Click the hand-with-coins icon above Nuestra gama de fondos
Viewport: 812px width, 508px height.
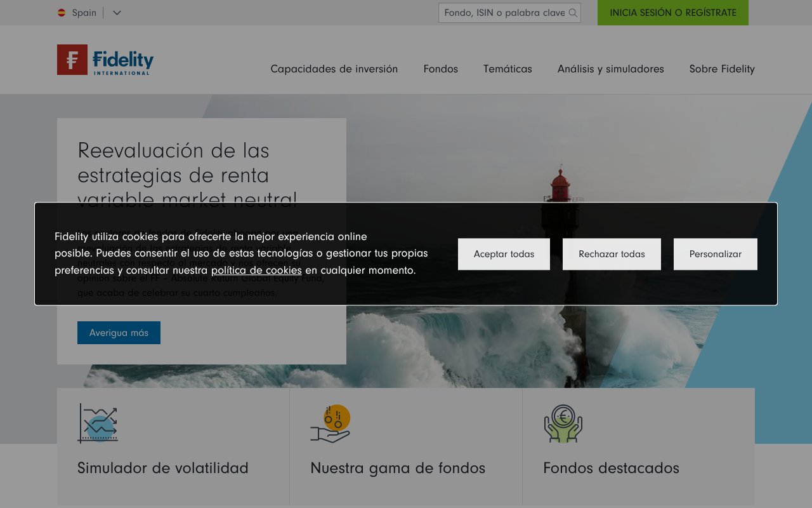(331, 423)
